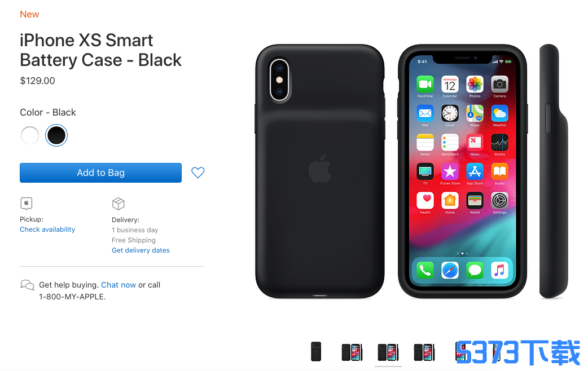Tap the App Store icon on phone

tap(475, 171)
